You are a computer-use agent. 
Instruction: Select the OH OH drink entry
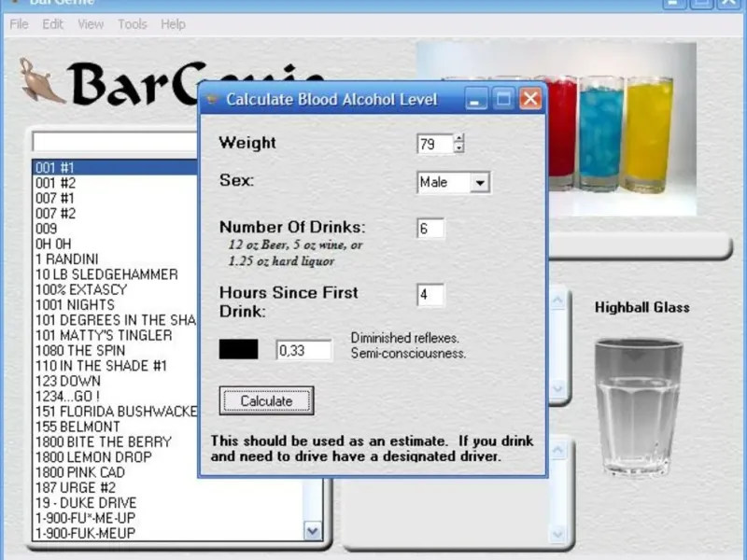tap(115, 244)
